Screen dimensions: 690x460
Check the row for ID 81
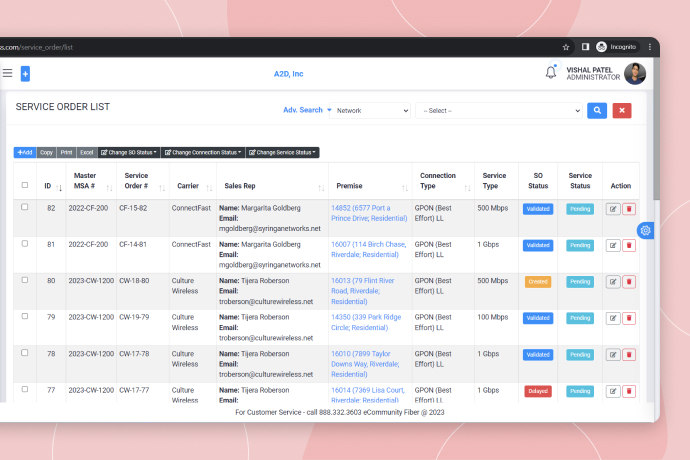click(25, 243)
